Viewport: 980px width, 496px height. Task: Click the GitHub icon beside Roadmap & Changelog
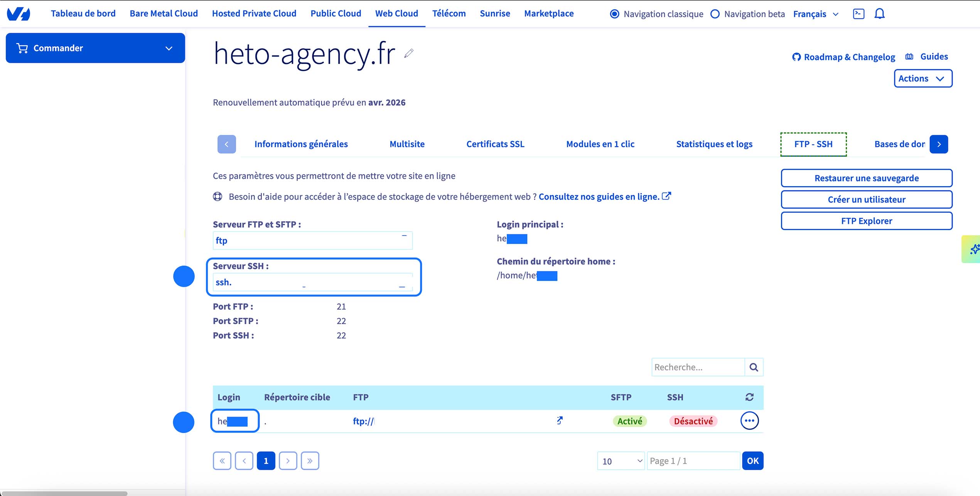point(797,57)
